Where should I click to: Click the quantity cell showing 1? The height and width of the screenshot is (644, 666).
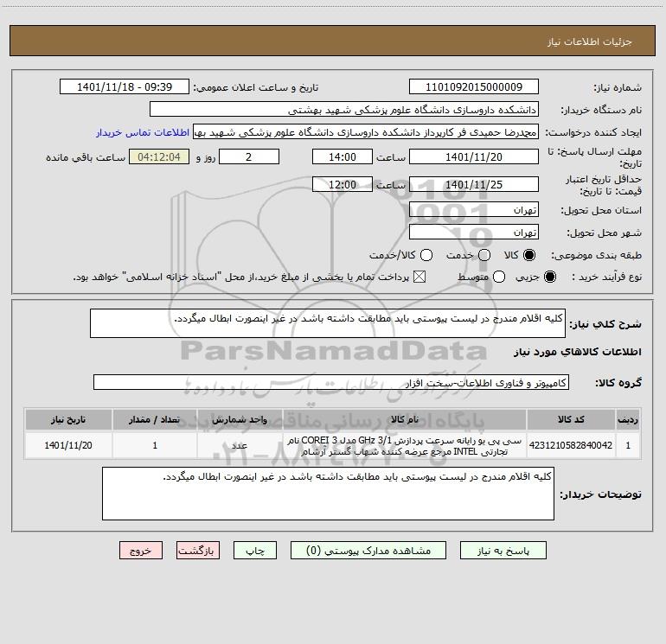pyautogui.click(x=155, y=445)
